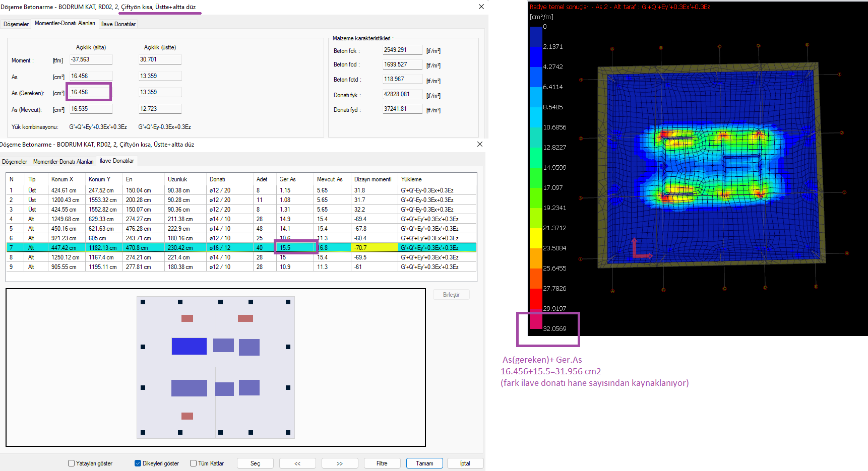
Task: Select table row 4 with 1249.68 cm
Action: 241,219
